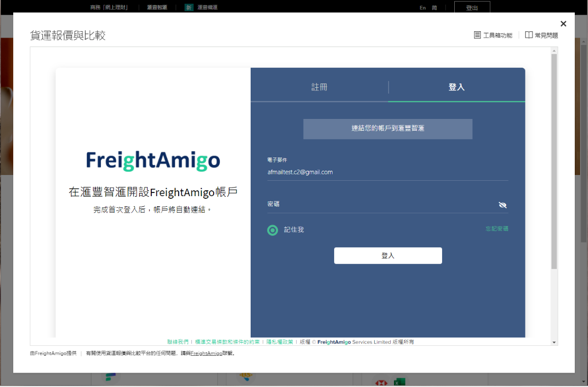Close the 貨運報價與比較 dialog with X

(x=563, y=24)
